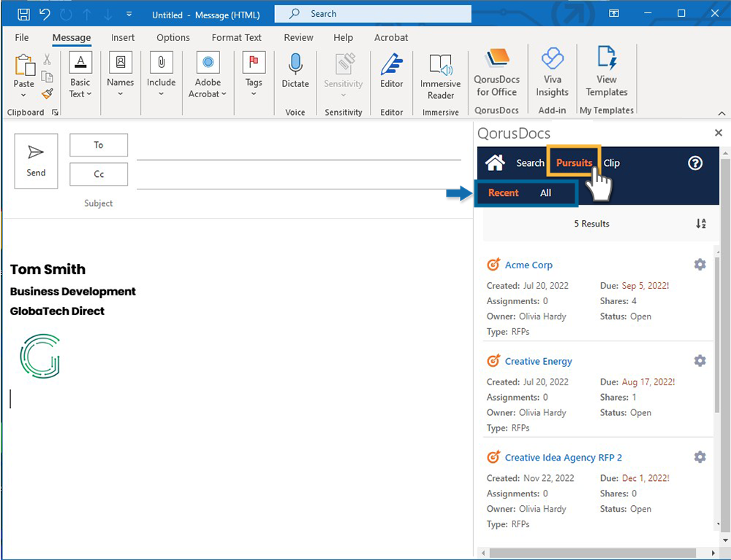Screen dimensions: 731x560
Task: Open the Acme Corp pursuit link
Action: [x=529, y=265]
